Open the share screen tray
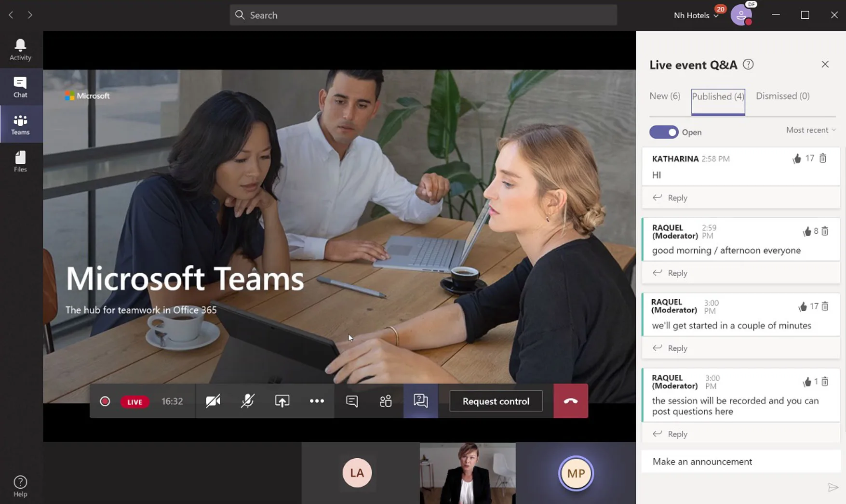This screenshot has height=504, width=846. pos(282,401)
